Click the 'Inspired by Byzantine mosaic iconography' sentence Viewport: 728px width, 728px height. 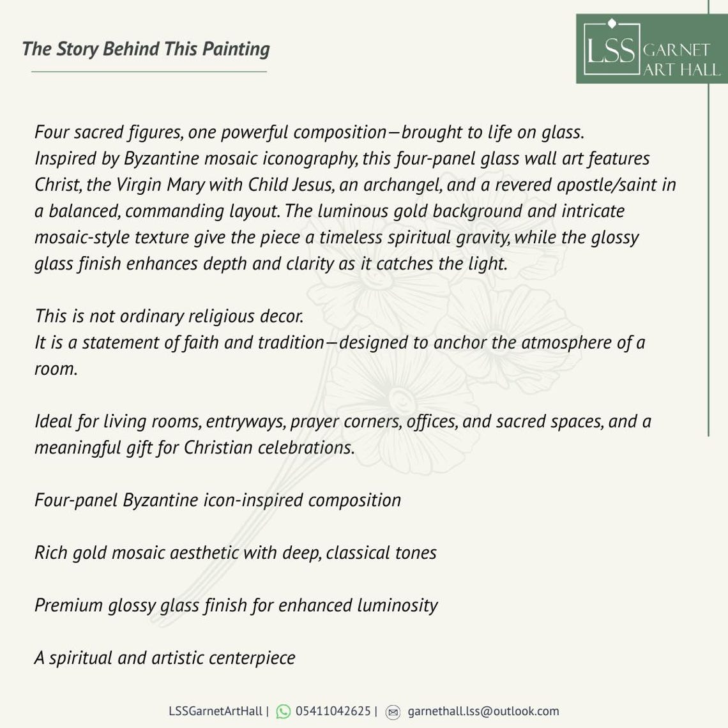[x=355, y=211]
